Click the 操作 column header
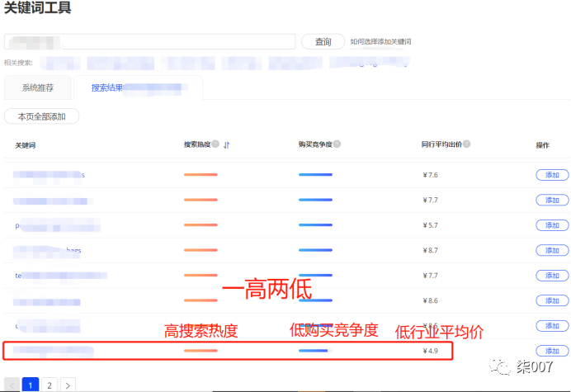This screenshot has width=571, height=392. pos(543,145)
